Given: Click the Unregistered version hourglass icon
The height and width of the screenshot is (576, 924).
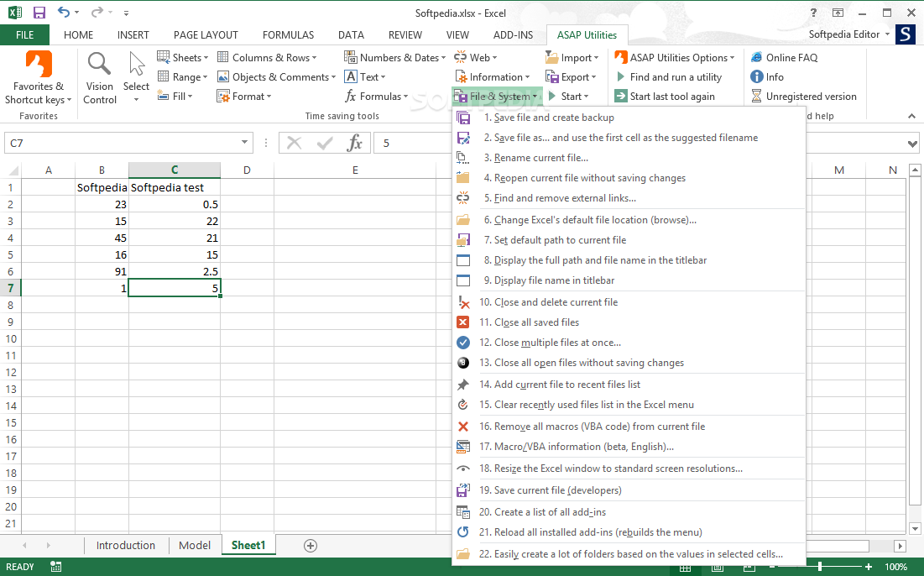Looking at the screenshot, I should coord(757,96).
